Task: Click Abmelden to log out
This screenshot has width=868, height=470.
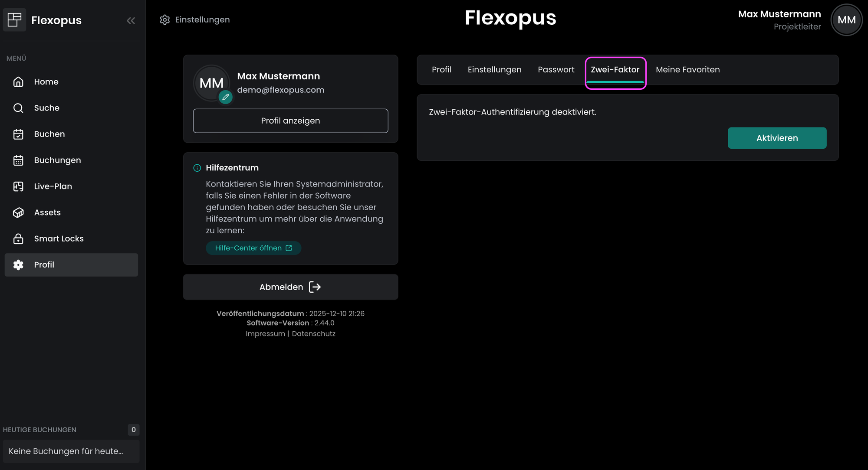Action: tap(290, 287)
